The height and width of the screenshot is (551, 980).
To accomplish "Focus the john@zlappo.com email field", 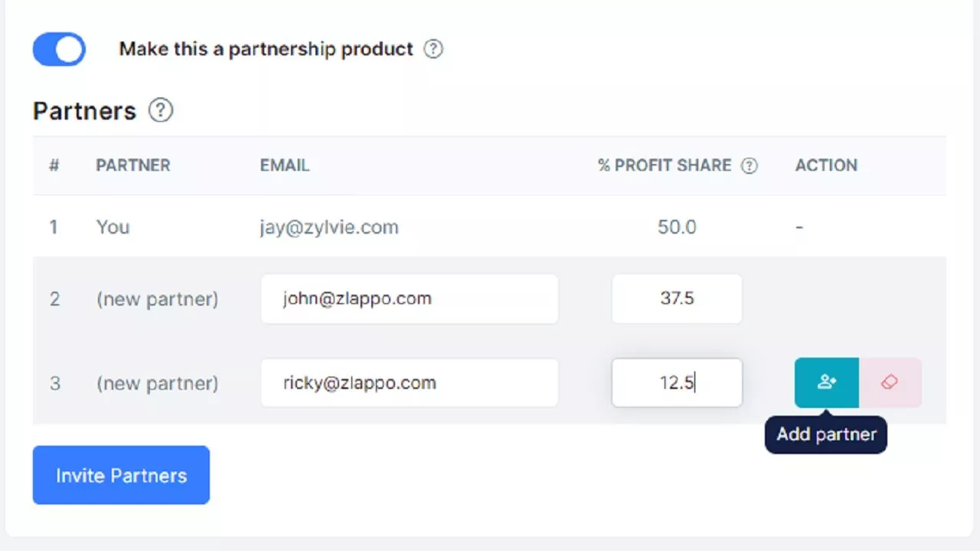I will (x=409, y=298).
